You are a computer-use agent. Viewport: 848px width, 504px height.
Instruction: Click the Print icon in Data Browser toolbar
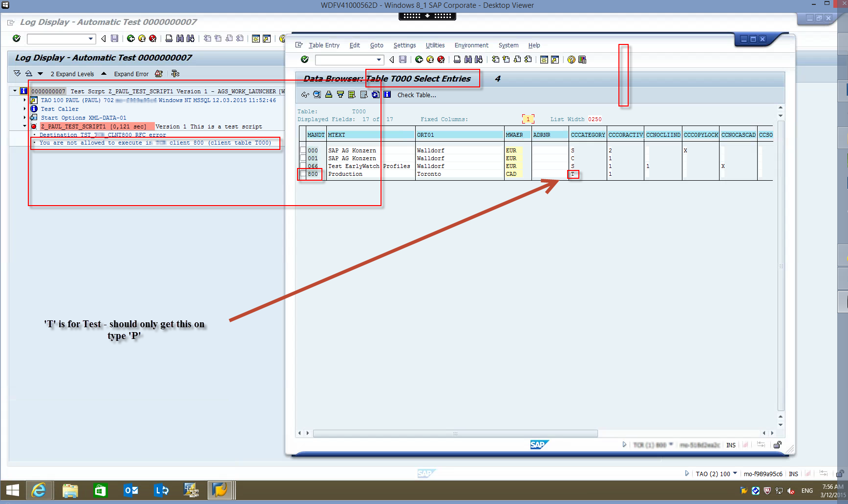[457, 60]
